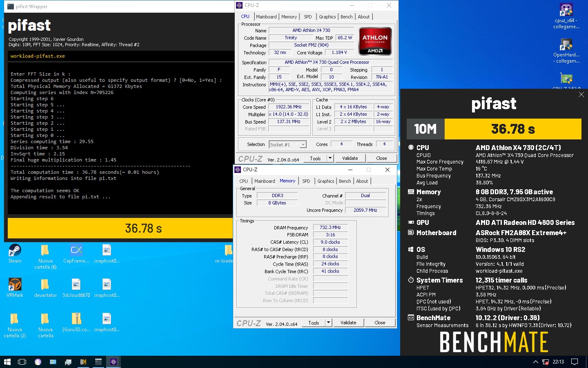The height and width of the screenshot is (368, 588).
Task: Open the Guru3D.co... zip archive
Action: point(76,322)
